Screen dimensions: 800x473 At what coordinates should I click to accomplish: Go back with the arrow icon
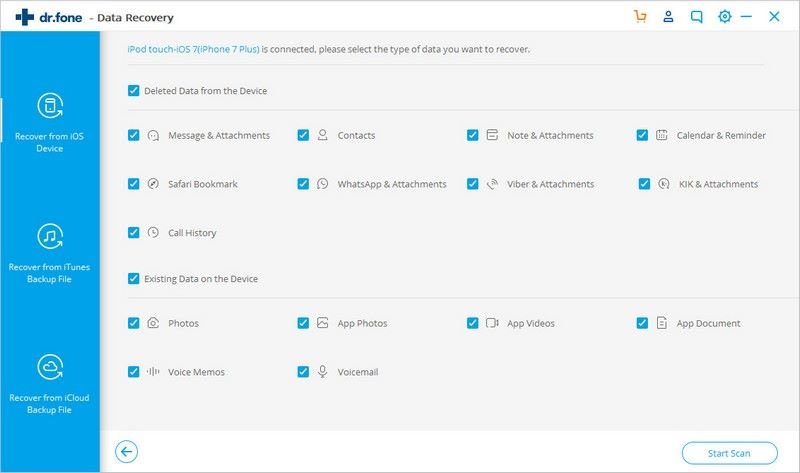point(126,452)
